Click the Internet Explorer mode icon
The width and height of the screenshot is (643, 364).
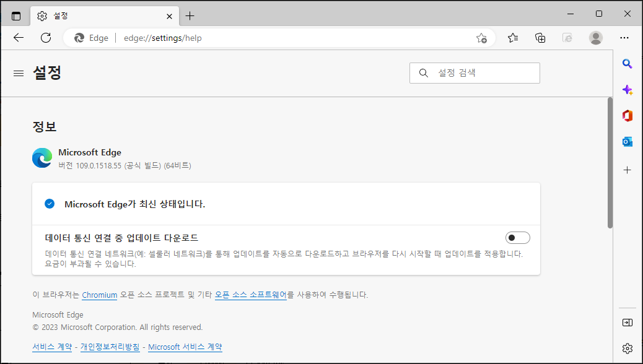tap(567, 38)
